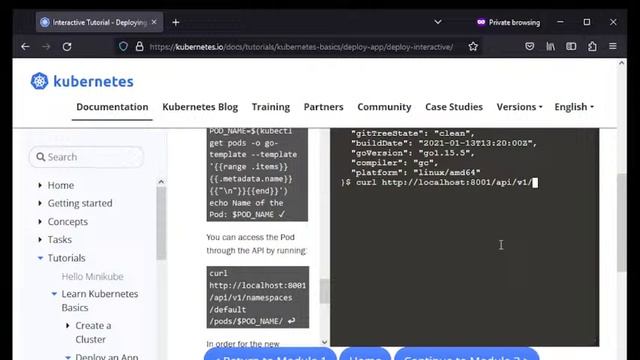This screenshot has width=640, height=360.
Task: Click the browser Back arrow
Action: [25, 47]
